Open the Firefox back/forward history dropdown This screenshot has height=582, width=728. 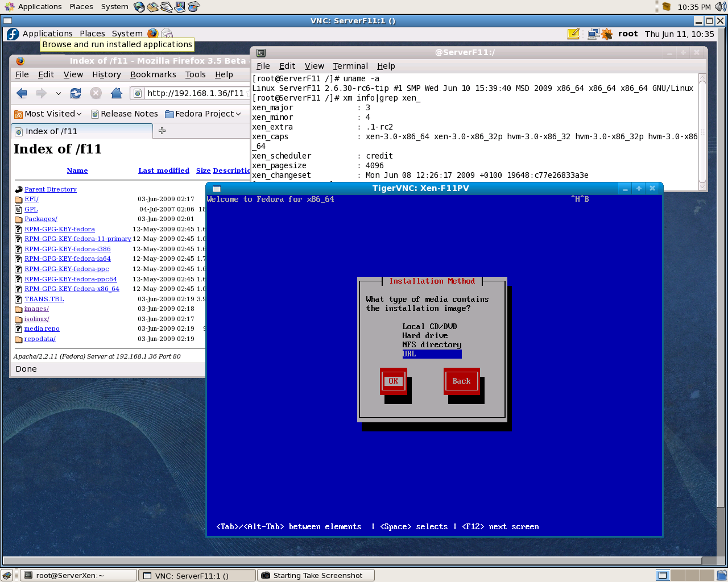tap(58, 94)
